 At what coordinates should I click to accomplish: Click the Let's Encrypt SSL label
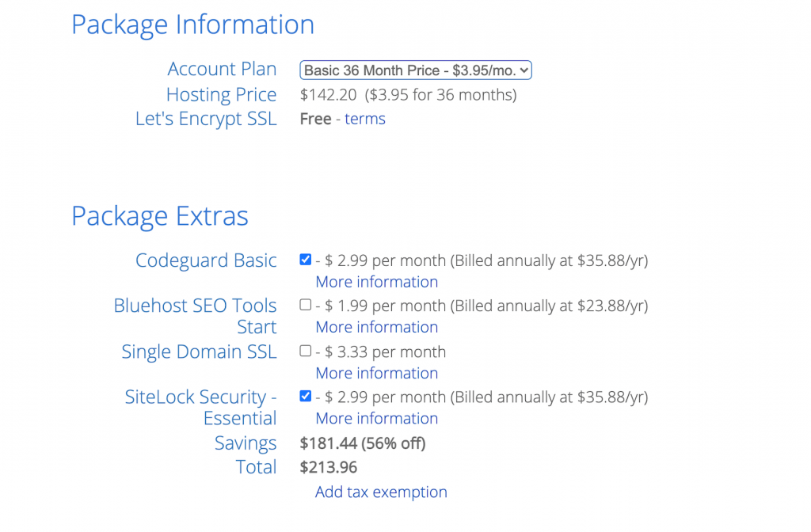(206, 119)
